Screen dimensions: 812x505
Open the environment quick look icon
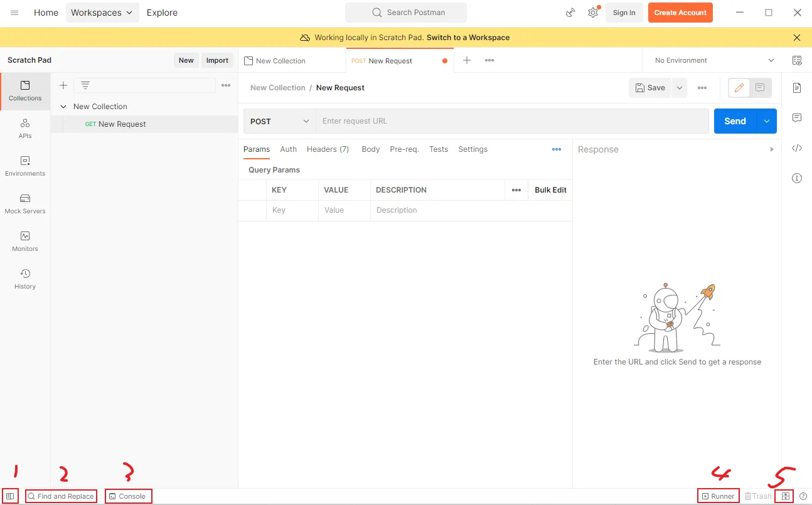797,60
